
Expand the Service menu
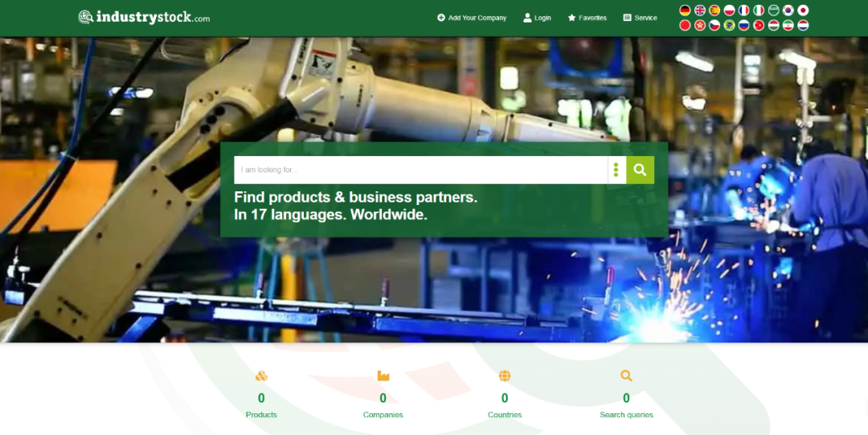640,18
